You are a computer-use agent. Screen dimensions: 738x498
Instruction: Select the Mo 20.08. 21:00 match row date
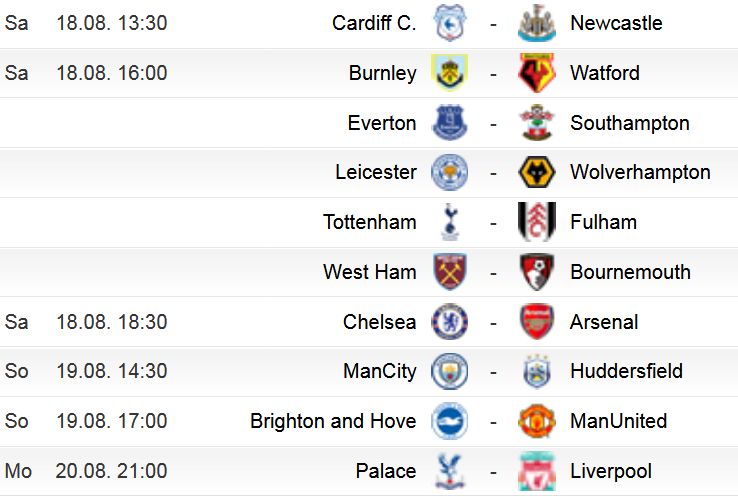tap(86, 471)
